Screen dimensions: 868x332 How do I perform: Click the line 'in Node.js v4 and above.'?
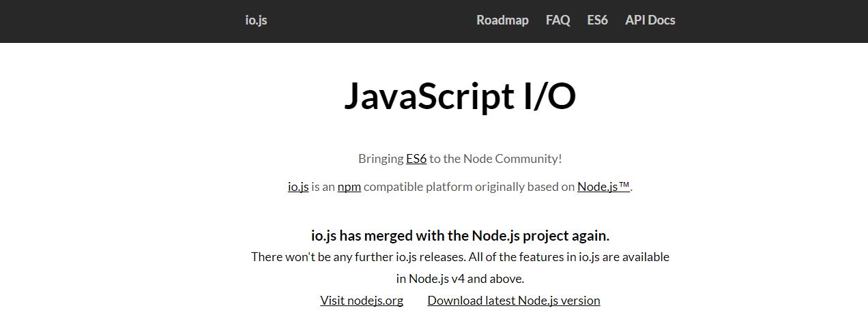[460, 279]
